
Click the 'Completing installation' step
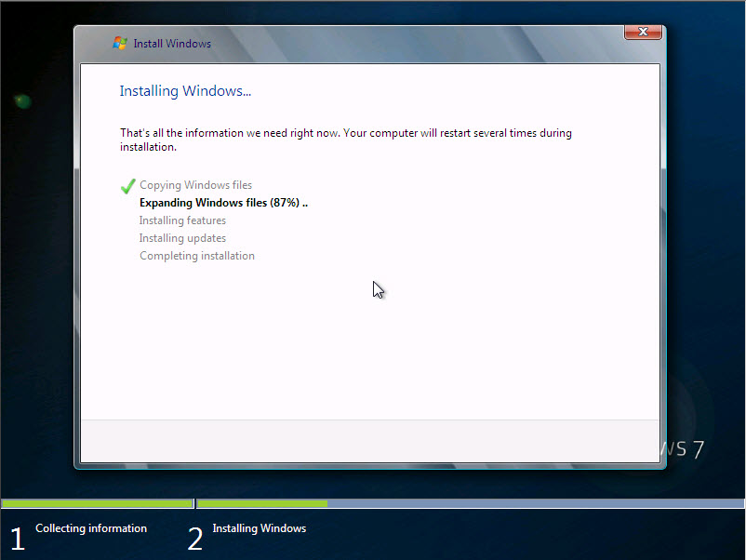pos(197,256)
